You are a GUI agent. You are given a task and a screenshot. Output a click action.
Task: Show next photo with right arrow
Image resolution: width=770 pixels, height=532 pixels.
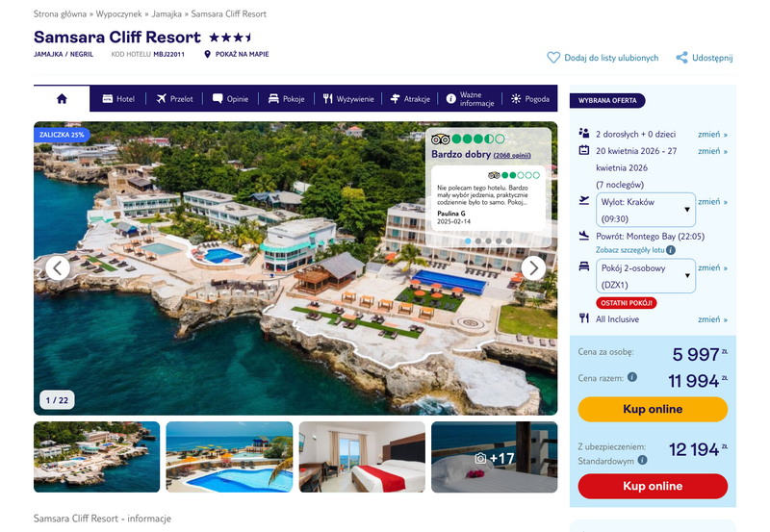pyautogui.click(x=533, y=268)
